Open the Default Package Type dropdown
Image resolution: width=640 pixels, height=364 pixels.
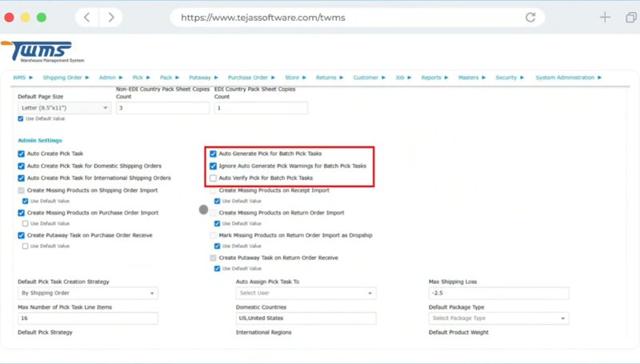(x=498, y=318)
